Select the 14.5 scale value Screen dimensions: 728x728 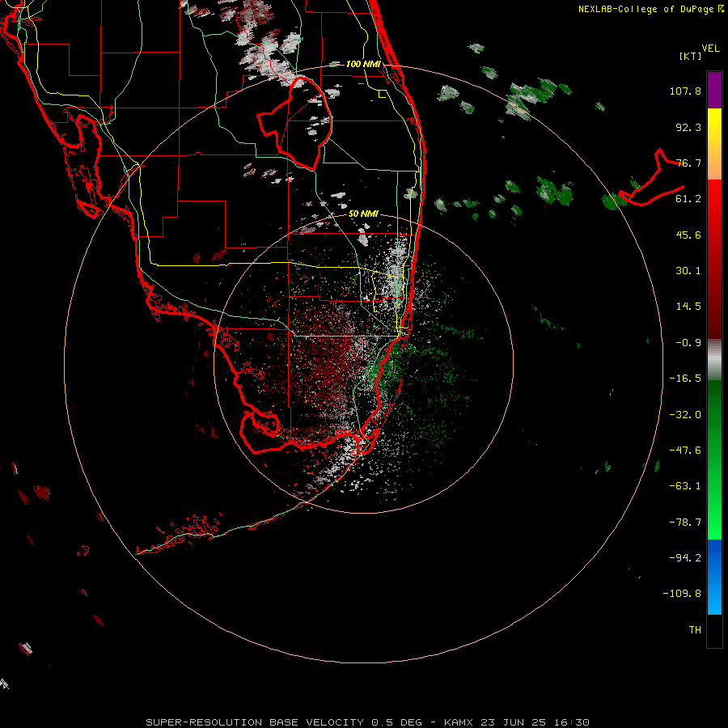[x=688, y=307]
